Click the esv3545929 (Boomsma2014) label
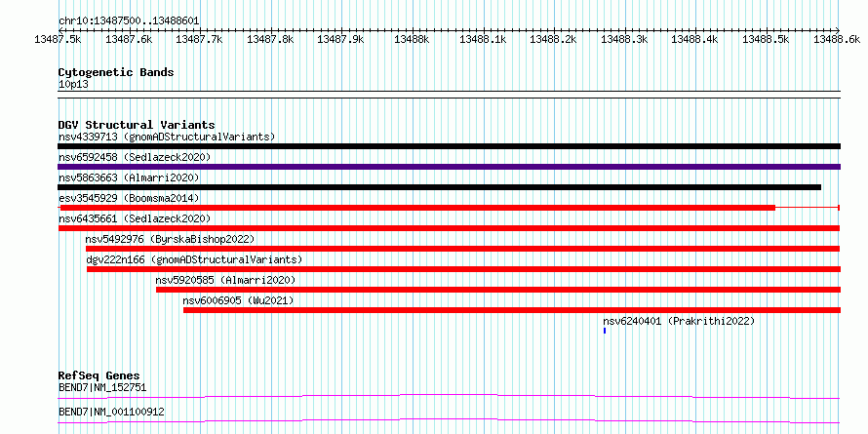The width and height of the screenshot is (868, 434). 129,198
